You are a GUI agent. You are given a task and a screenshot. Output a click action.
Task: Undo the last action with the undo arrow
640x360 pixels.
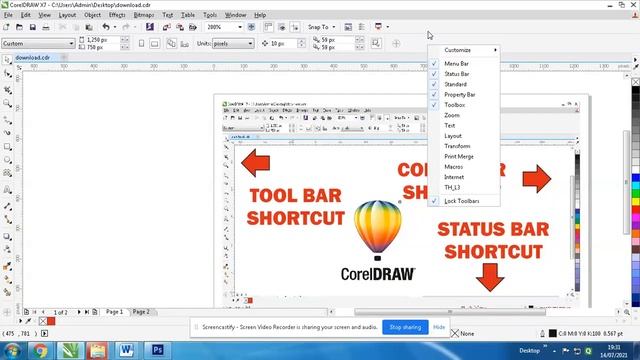(106, 27)
